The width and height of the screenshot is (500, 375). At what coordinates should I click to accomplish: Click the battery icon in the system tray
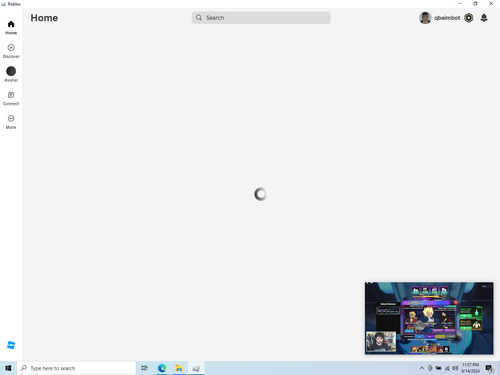439,368
